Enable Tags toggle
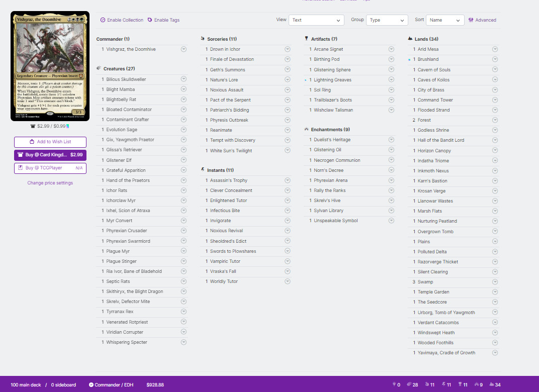This screenshot has width=539, height=392. [164, 20]
